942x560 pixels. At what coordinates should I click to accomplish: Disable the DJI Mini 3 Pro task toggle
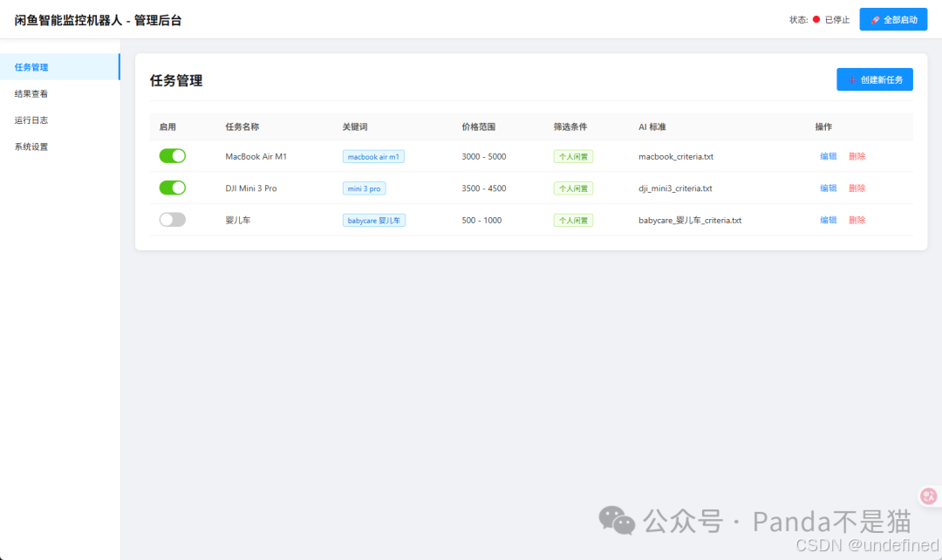(x=173, y=188)
